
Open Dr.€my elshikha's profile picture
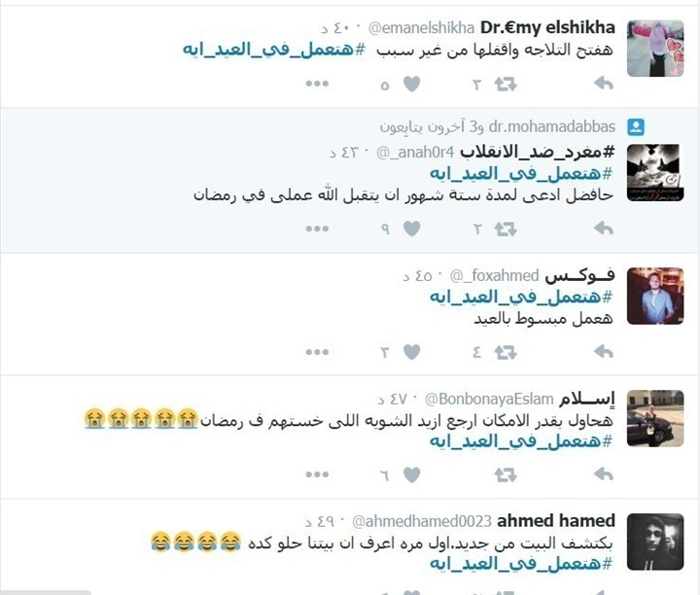pos(655,49)
